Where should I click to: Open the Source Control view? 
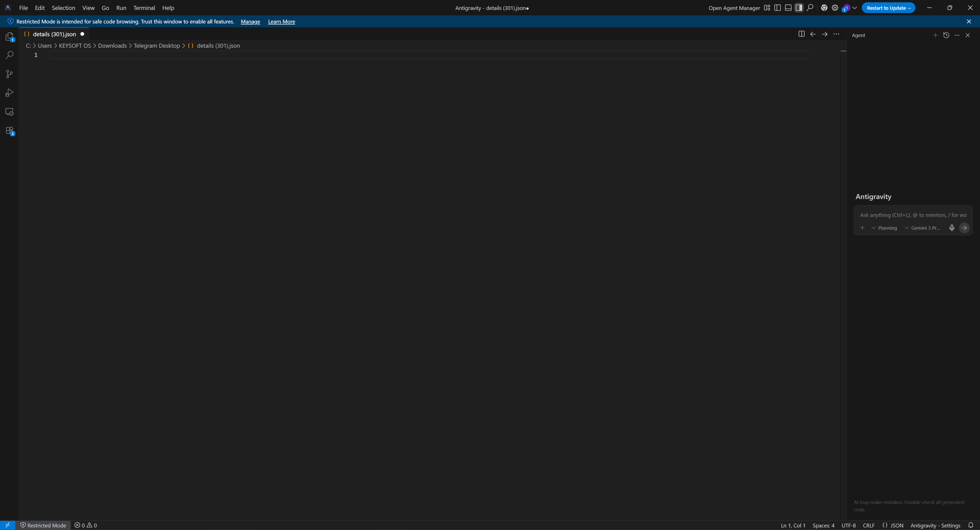coord(9,74)
